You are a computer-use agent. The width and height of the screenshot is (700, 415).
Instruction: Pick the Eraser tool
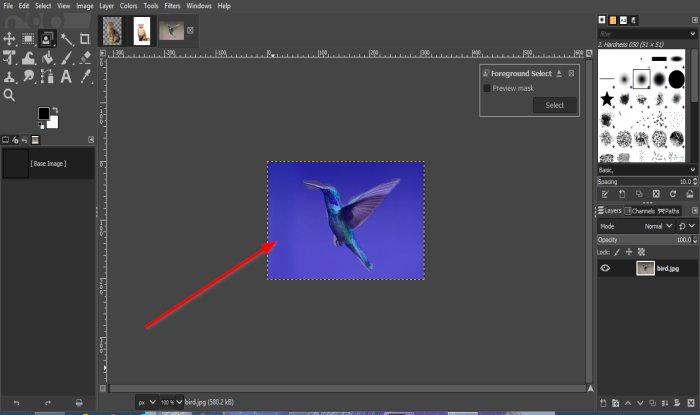tap(85, 58)
